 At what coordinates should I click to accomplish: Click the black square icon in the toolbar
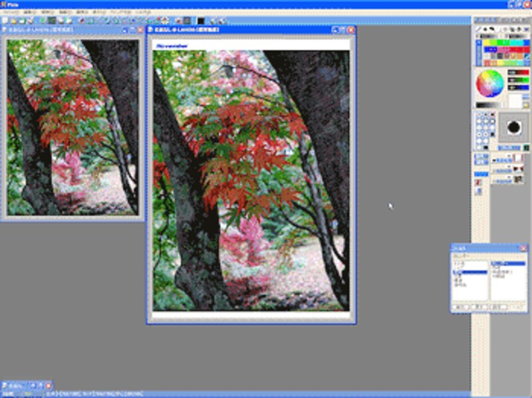(201, 21)
